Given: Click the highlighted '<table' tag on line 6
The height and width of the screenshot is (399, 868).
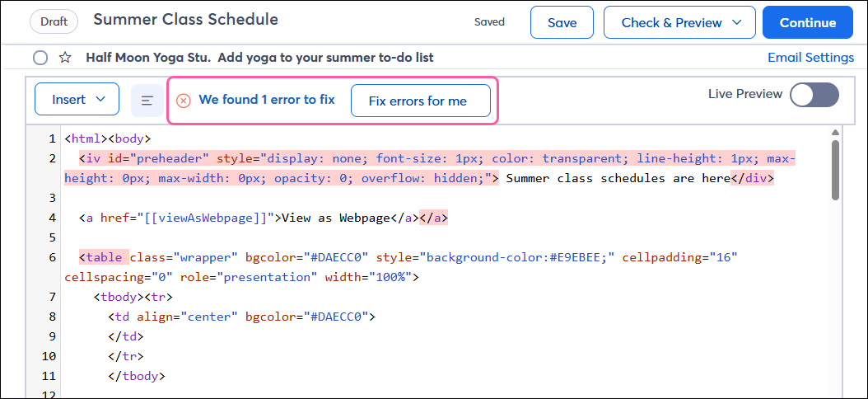Looking at the screenshot, I should click(x=104, y=257).
